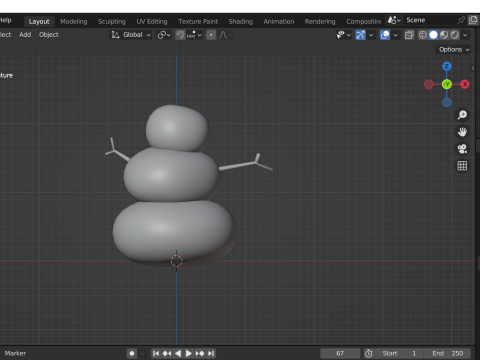Switch to the Shading workspace tab
Screen dimensions: 480x360
[x=241, y=22]
